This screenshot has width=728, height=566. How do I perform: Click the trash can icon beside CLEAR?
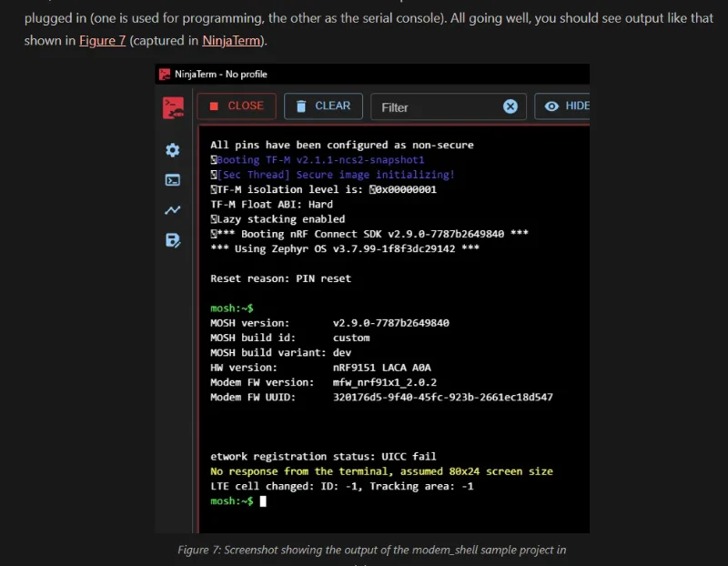tap(300, 106)
